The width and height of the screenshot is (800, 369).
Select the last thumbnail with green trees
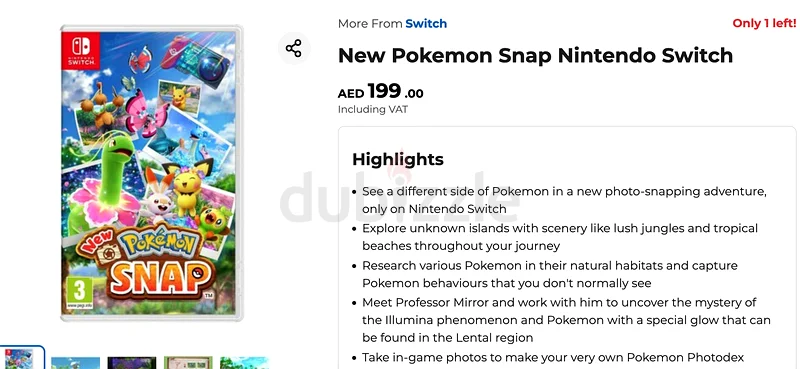244,362
